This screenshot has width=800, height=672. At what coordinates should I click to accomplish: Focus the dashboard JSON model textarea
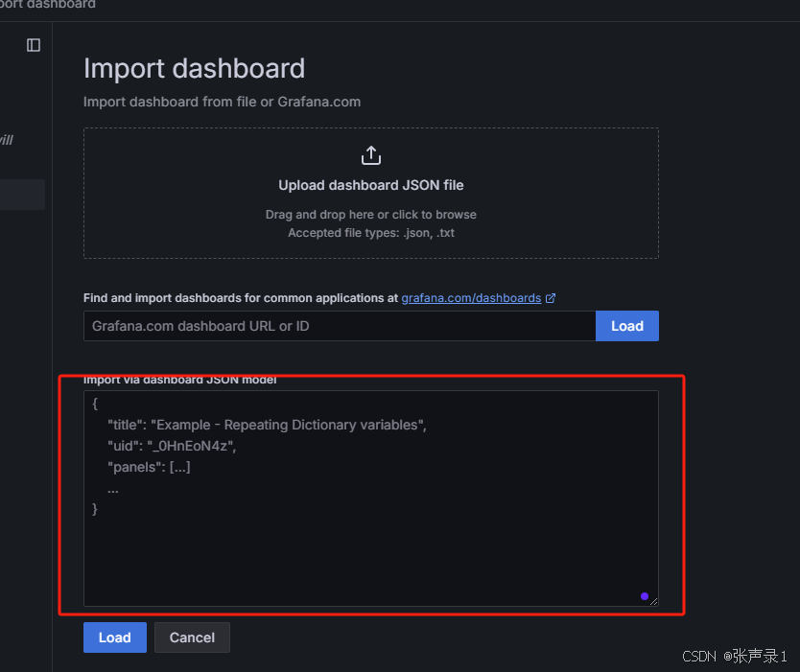click(371, 498)
